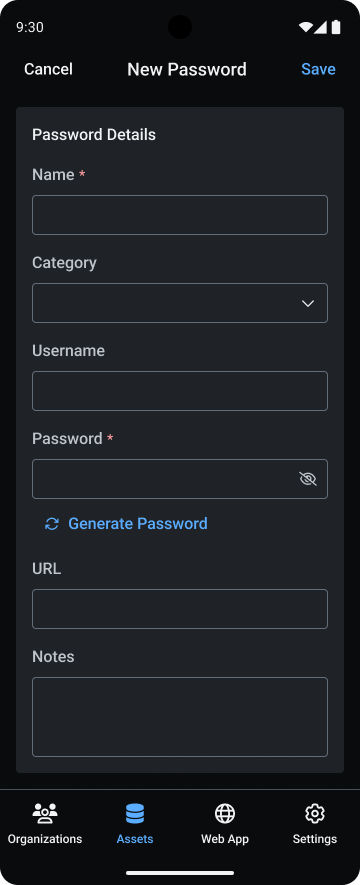Tap the Wi-Fi signal icon in the status bar

click(x=305, y=27)
